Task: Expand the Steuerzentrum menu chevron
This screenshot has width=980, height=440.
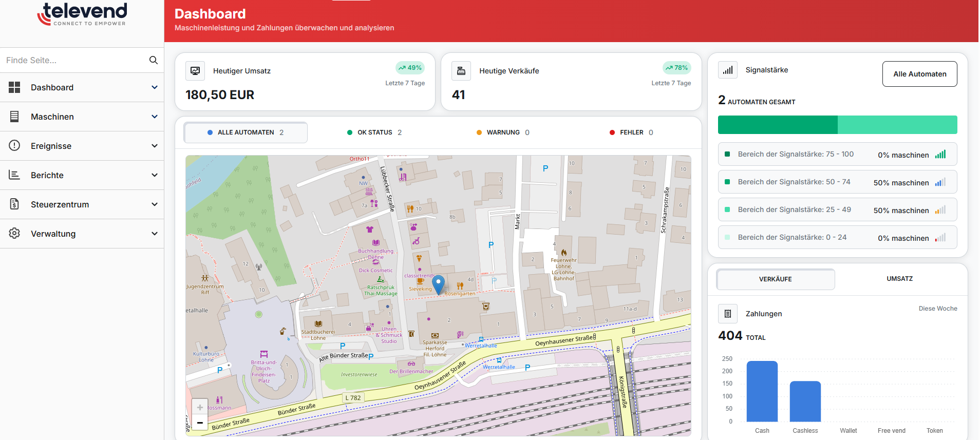Action: [x=155, y=204]
